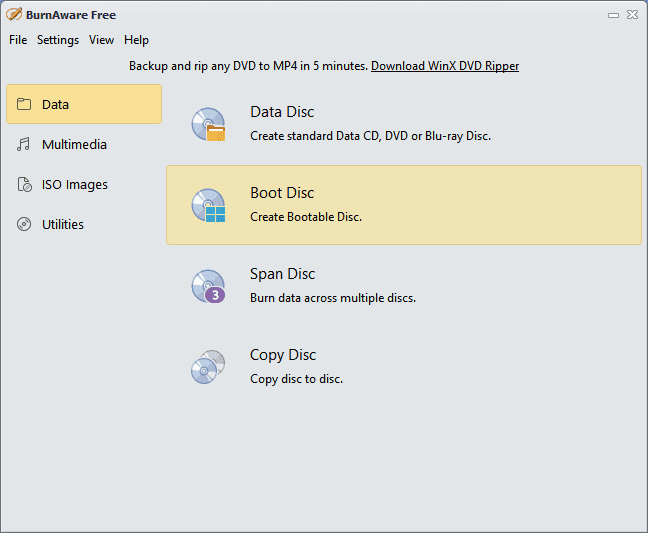Switch to the ISO Images category
The image size is (648, 533).
coord(75,184)
